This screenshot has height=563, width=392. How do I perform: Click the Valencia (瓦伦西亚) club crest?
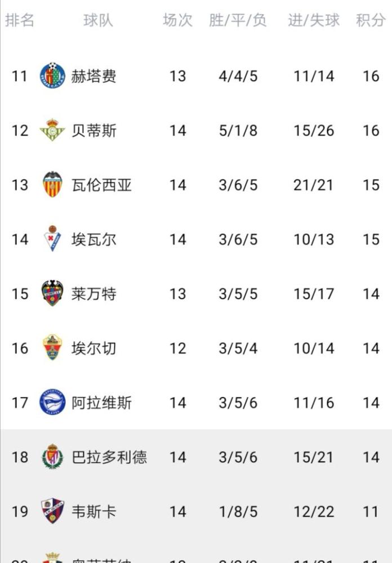(x=52, y=185)
